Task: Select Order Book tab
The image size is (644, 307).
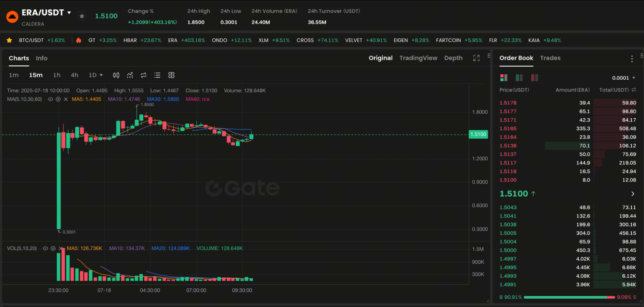Action: [516, 58]
